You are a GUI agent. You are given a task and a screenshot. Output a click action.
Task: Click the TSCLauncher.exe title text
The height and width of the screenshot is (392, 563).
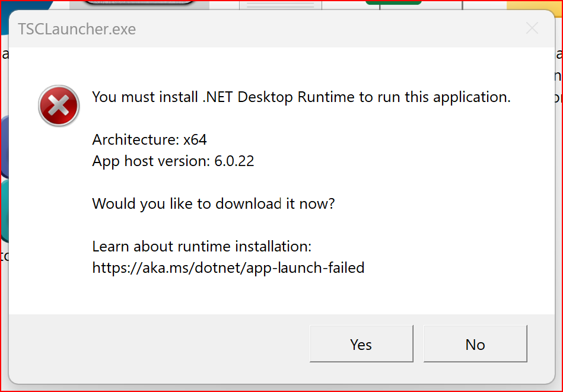[77, 29]
